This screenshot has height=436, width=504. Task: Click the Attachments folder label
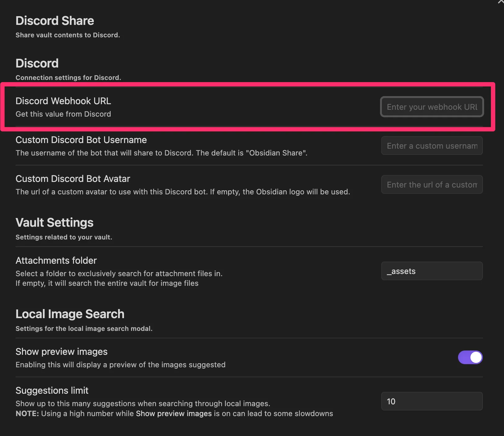click(x=56, y=260)
